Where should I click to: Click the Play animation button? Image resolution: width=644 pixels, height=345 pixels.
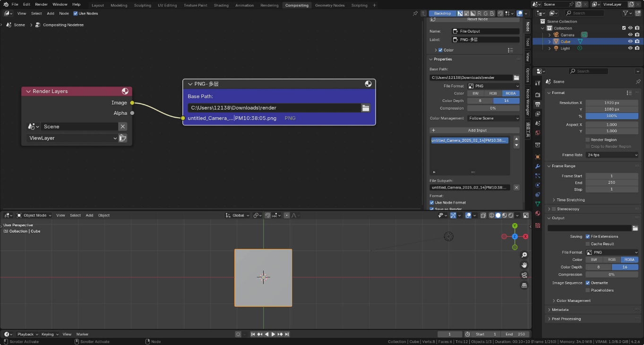pos(273,334)
